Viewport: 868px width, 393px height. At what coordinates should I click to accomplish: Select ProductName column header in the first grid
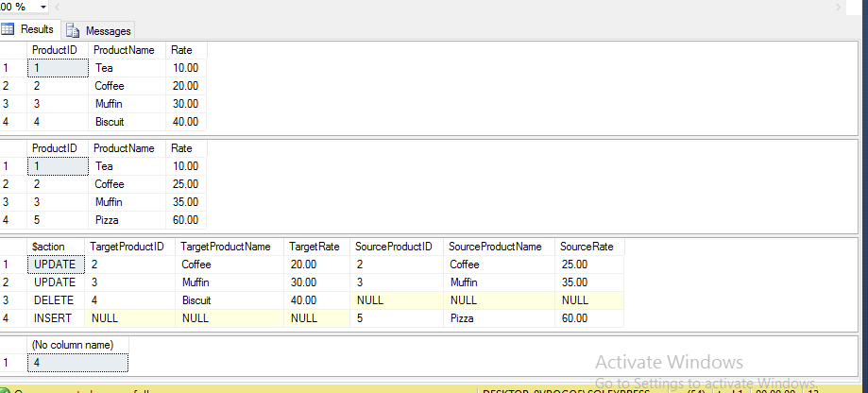124,49
